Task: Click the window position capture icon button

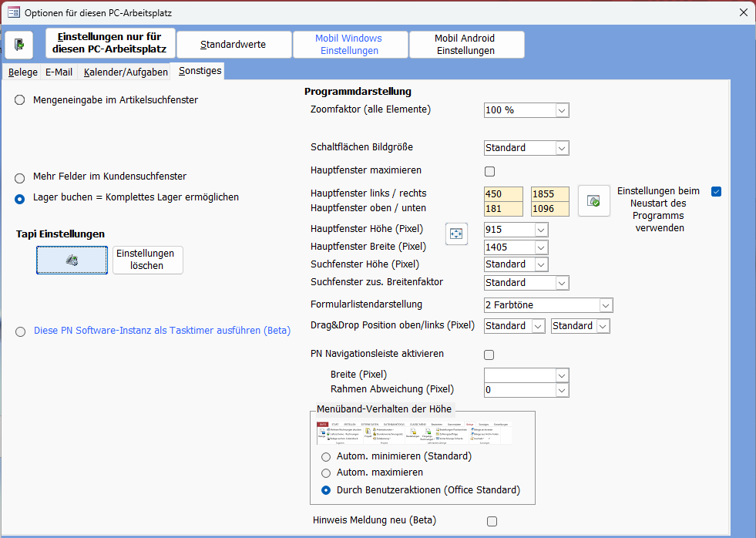Action: point(593,200)
